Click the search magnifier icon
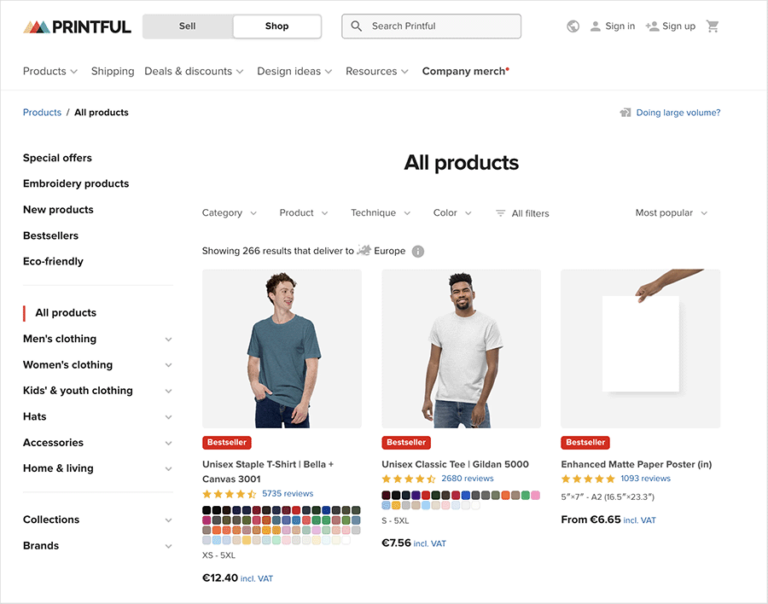Viewport: 768px width, 604px height. 357,26
